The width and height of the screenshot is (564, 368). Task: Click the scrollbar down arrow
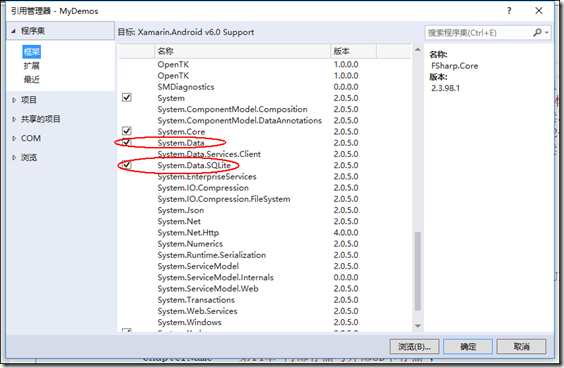[x=418, y=326]
